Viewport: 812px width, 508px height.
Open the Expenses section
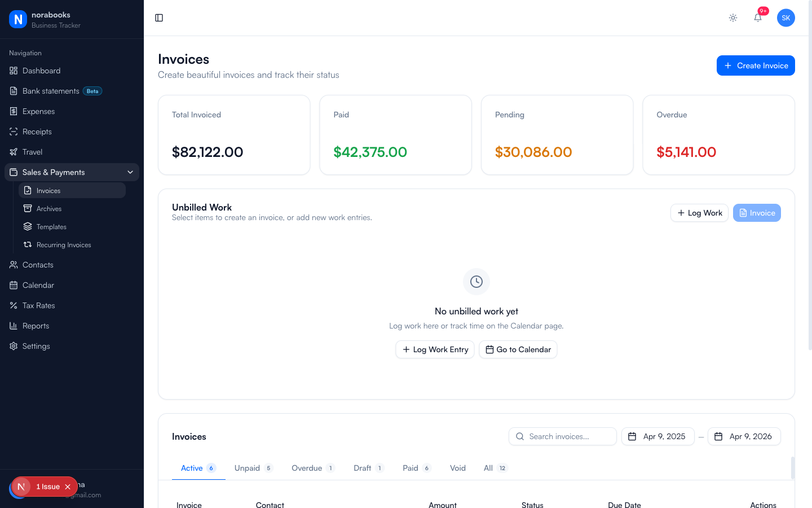[x=38, y=111]
